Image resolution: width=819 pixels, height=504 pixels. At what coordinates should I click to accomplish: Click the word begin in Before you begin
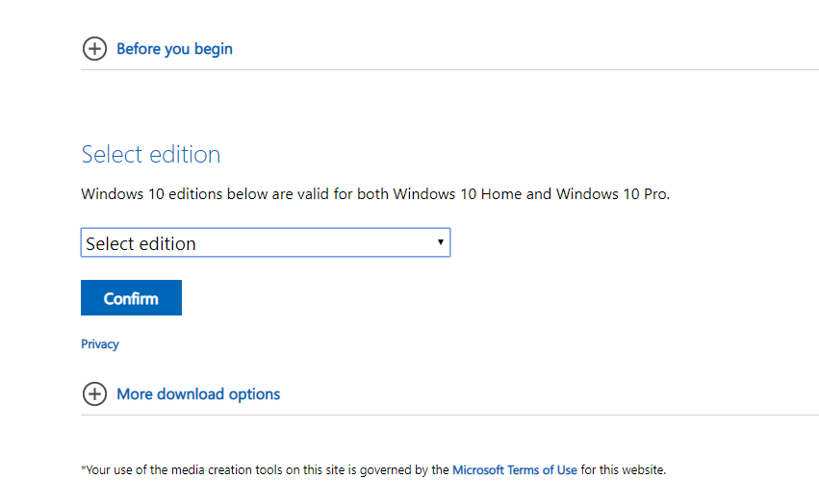point(213,49)
